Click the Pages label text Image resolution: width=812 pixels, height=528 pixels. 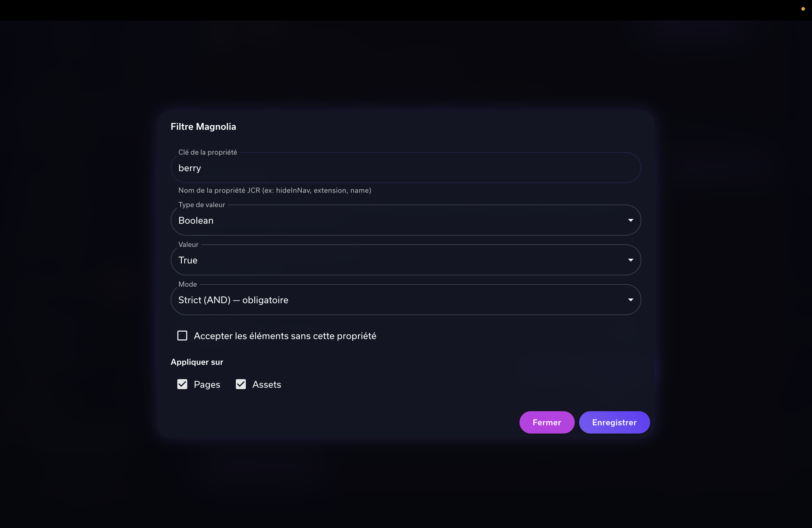(207, 384)
